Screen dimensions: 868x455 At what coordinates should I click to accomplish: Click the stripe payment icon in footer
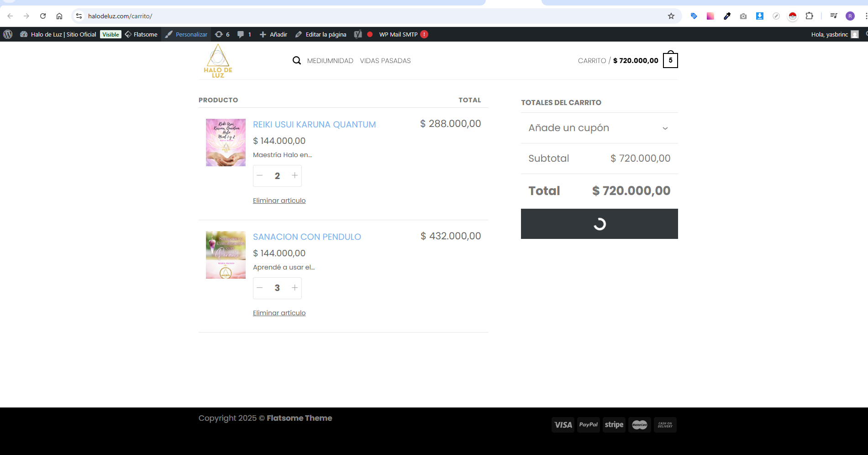614,425
